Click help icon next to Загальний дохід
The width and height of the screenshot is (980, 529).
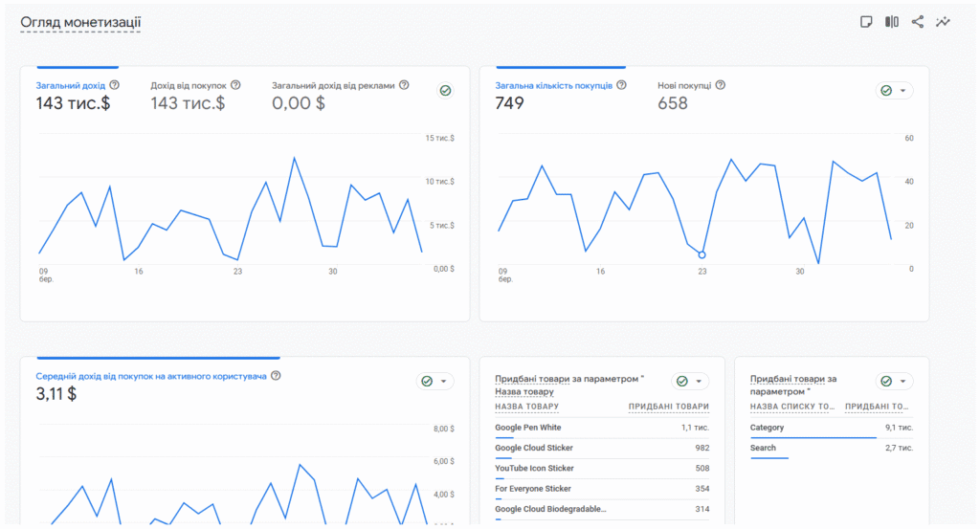(x=115, y=85)
